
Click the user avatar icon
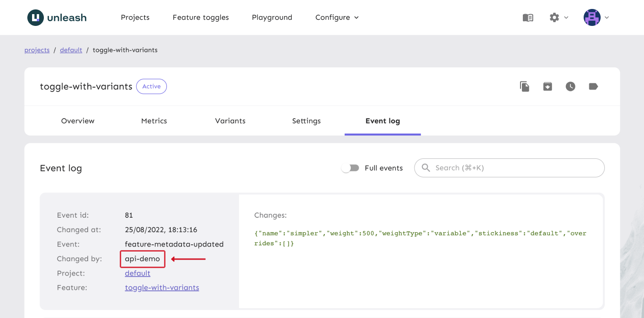point(592,17)
